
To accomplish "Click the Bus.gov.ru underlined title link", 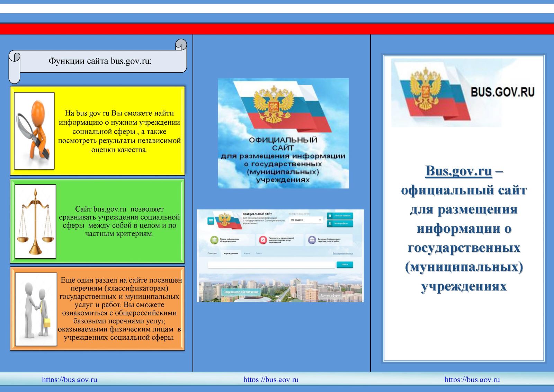I will (458, 171).
